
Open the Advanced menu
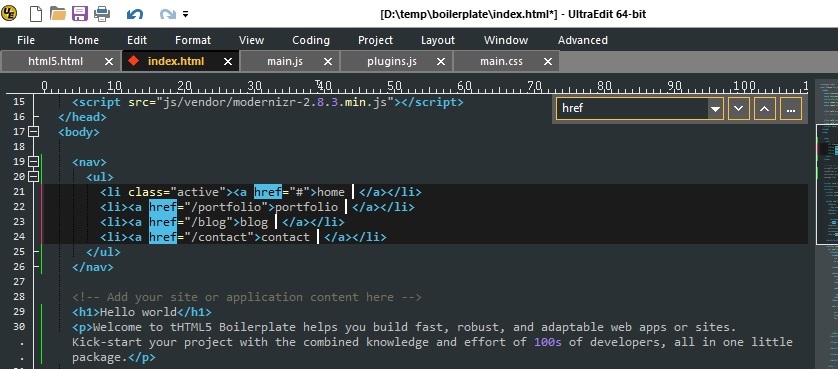click(583, 40)
